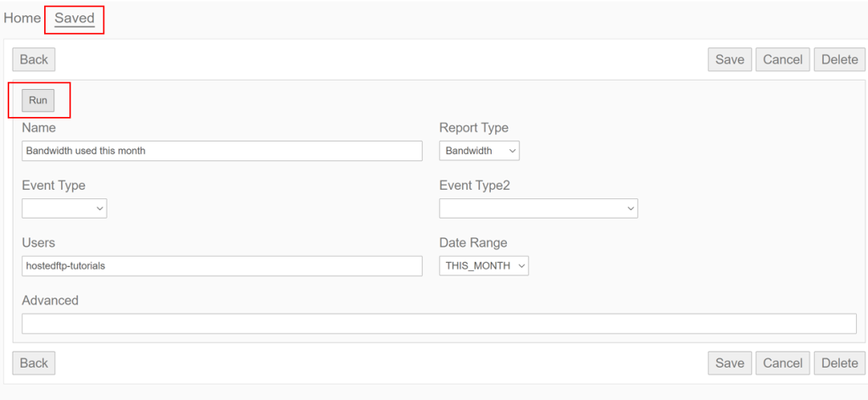Click the top Cancel button
868x400 pixels.
coord(782,59)
